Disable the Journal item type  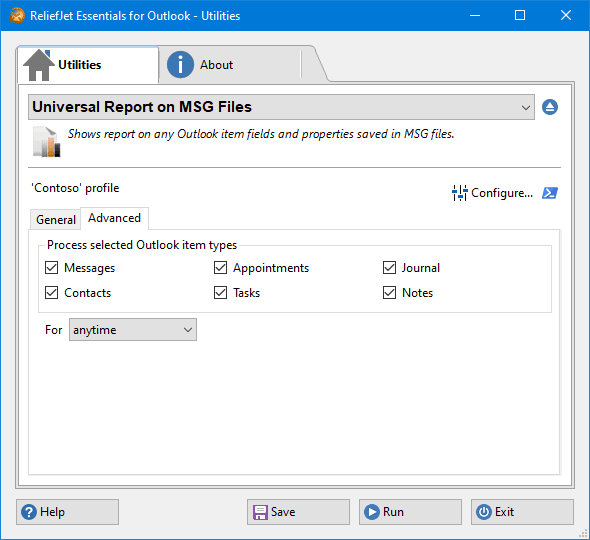click(389, 268)
